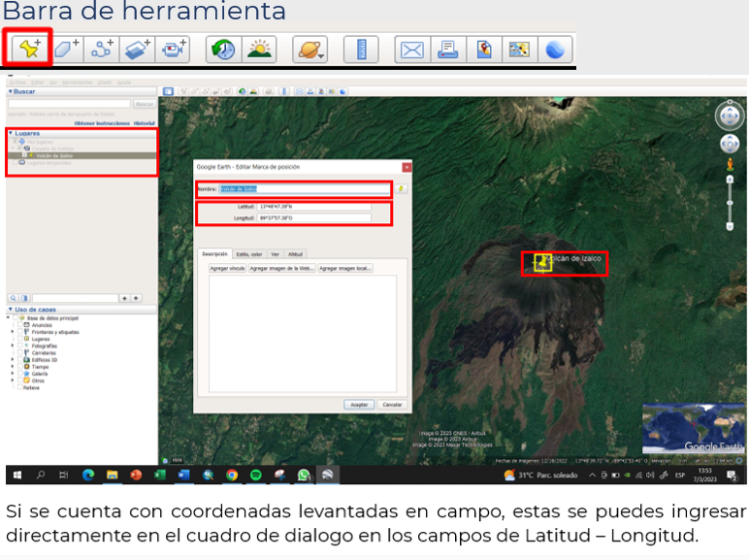Click the Cancelar button
The image size is (749, 560).
[x=391, y=404]
